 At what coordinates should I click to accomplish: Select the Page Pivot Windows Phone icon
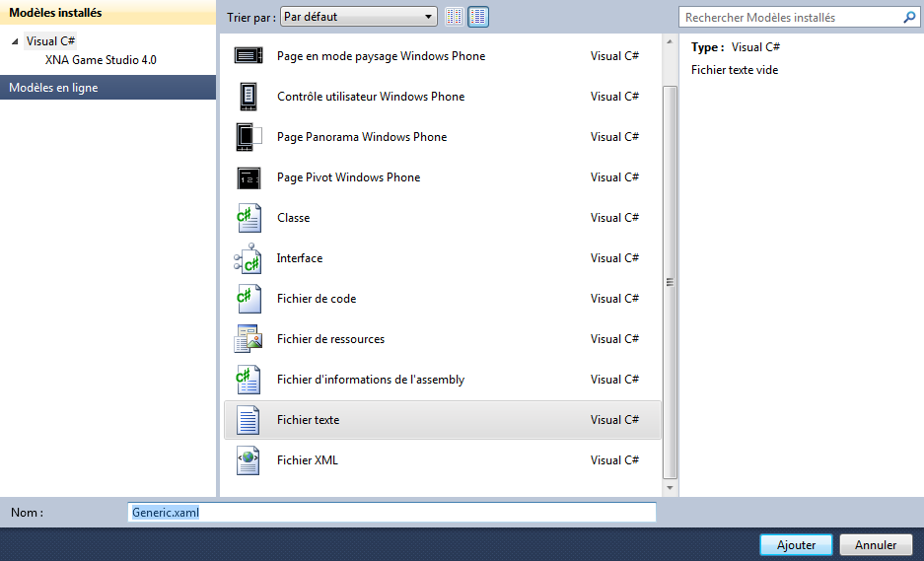point(249,177)
